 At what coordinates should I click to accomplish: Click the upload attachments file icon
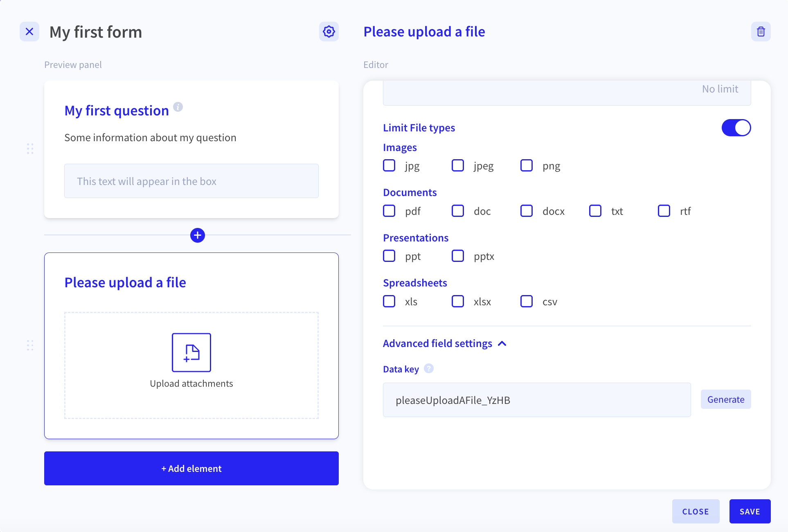click(x=191, y=352)
